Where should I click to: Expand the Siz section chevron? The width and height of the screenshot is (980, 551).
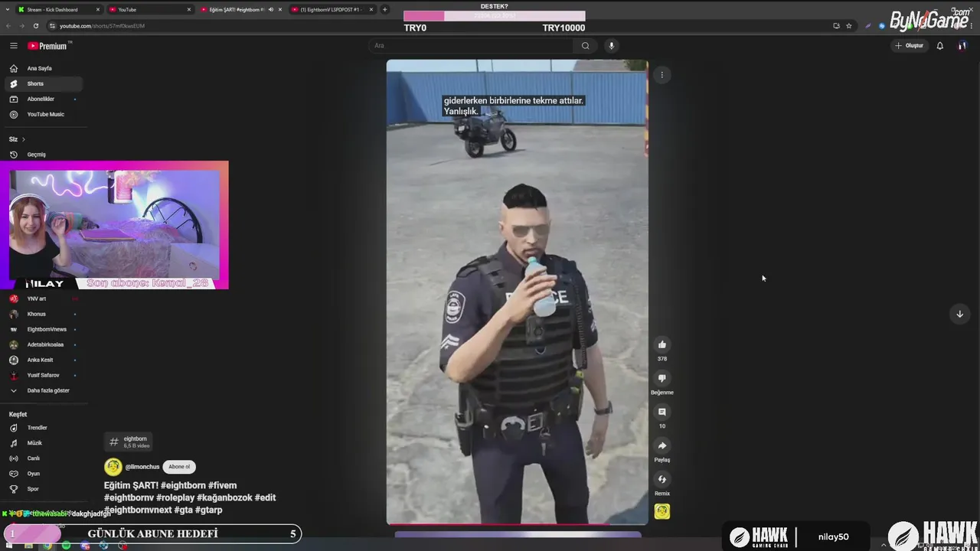click(23, 139)
